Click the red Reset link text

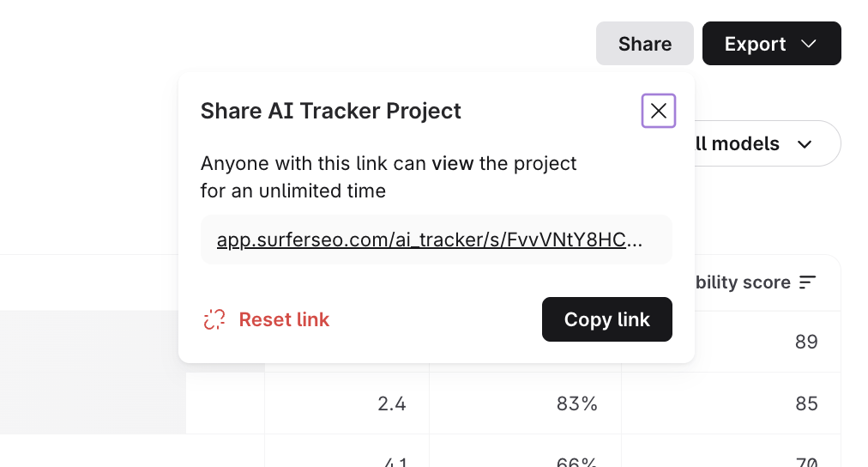tap(284, 319)
